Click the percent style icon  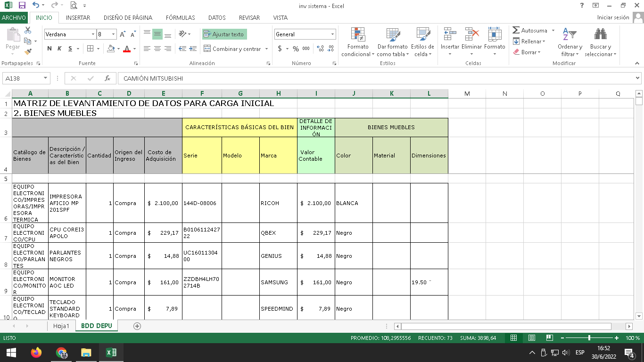coord(296,49)
